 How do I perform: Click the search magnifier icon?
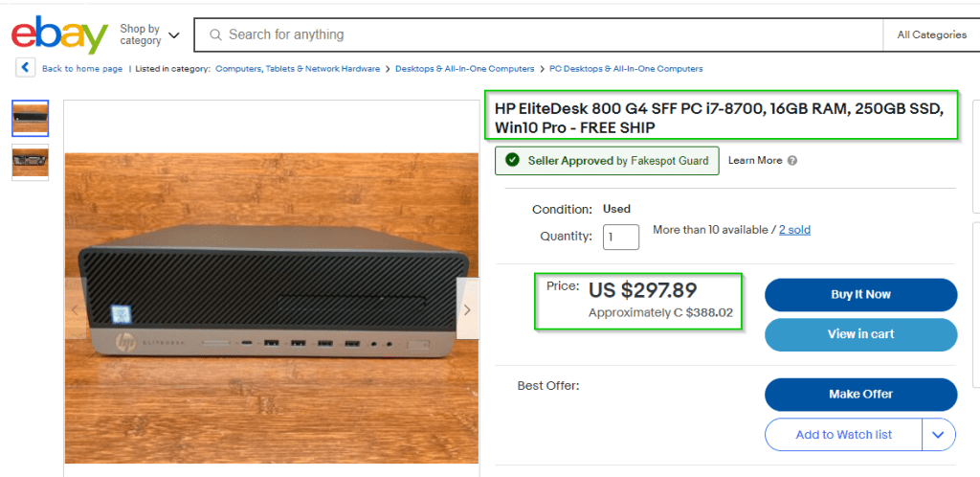[214, 34]
